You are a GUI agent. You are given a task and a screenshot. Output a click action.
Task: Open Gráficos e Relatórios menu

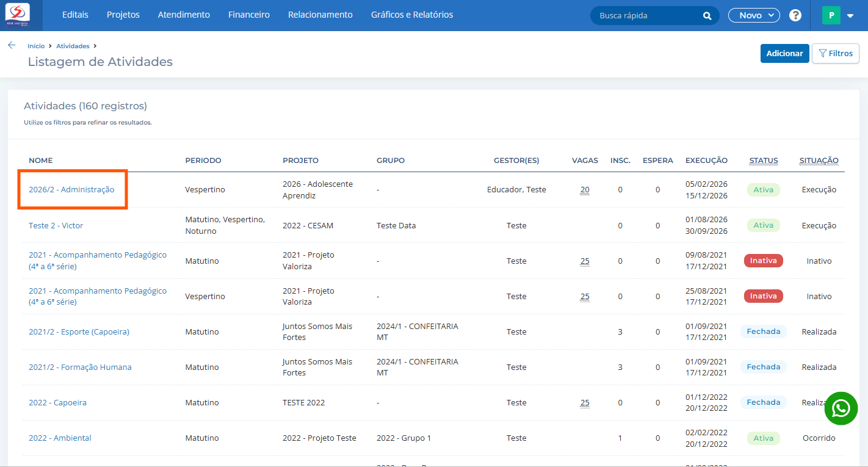(412, 15)
